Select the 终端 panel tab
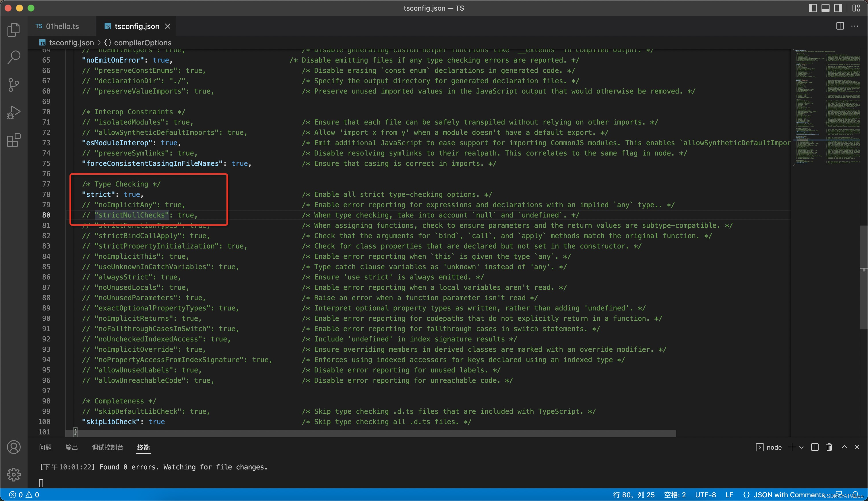Screen dimensions: 868x501 pyautogui.click(x=143, y=447)
